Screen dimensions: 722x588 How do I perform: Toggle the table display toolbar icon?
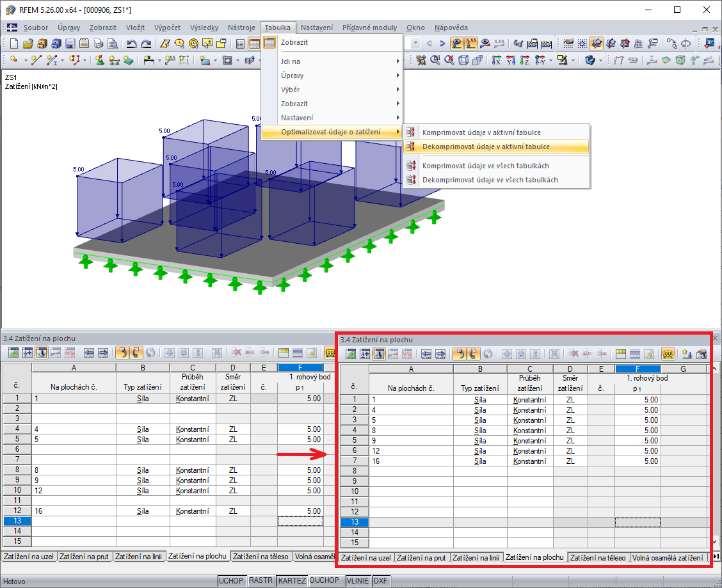coord(254,44)
